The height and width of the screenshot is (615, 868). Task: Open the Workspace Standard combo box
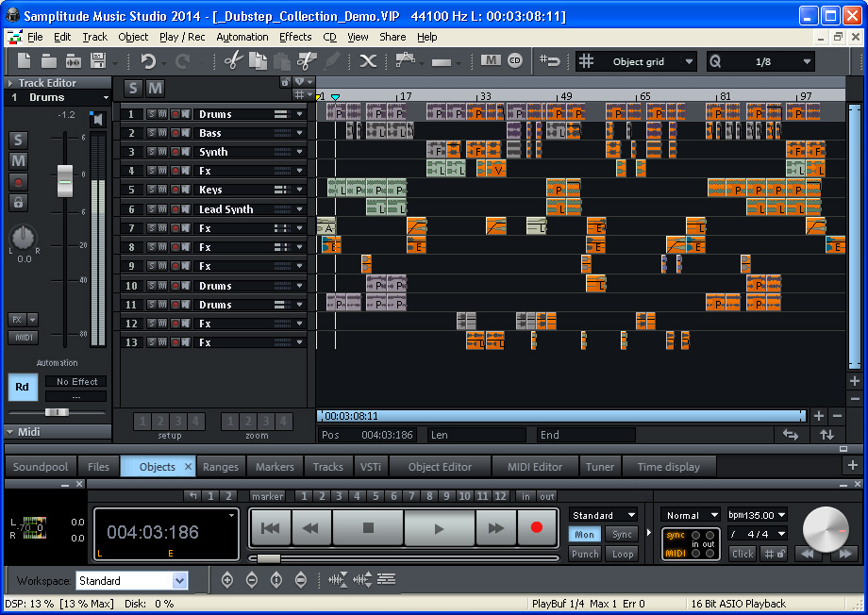132,581
